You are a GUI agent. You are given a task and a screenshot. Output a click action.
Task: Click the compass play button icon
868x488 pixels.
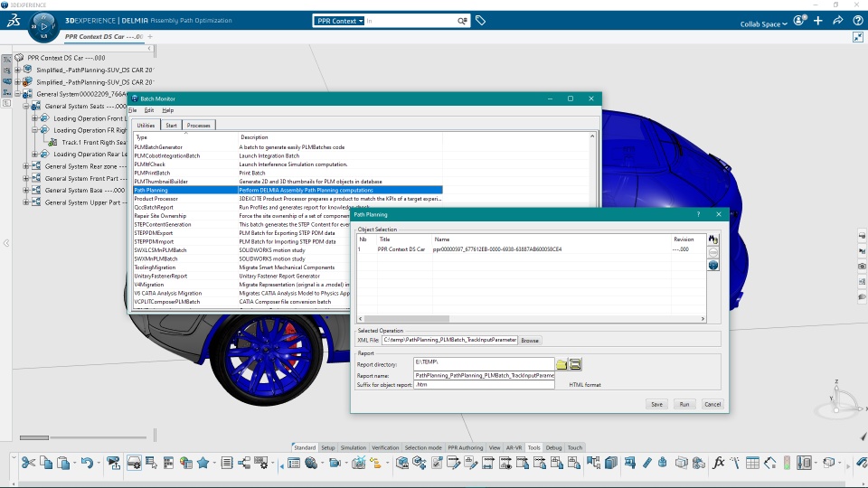click(43, 26)
